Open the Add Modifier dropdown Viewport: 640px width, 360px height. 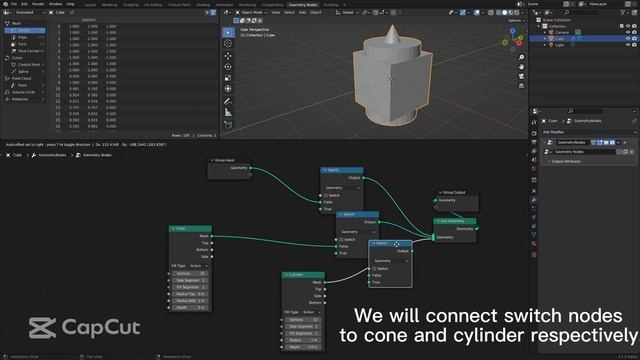click(x=589, y=132)
